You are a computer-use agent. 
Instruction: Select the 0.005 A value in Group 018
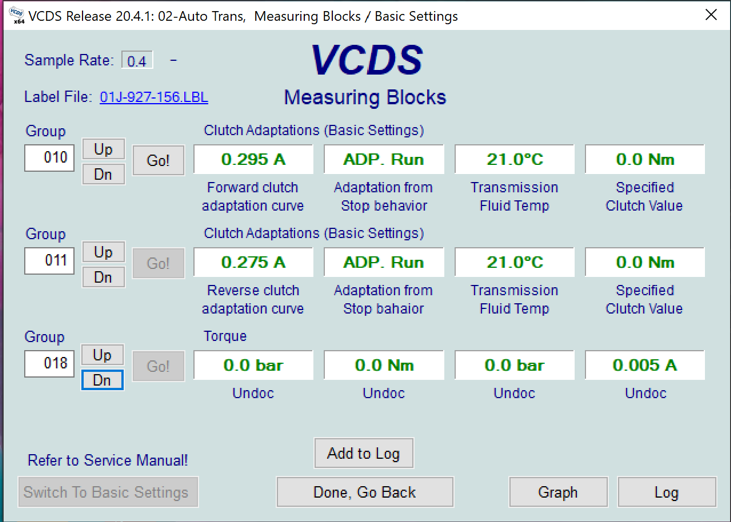point(645,365)
